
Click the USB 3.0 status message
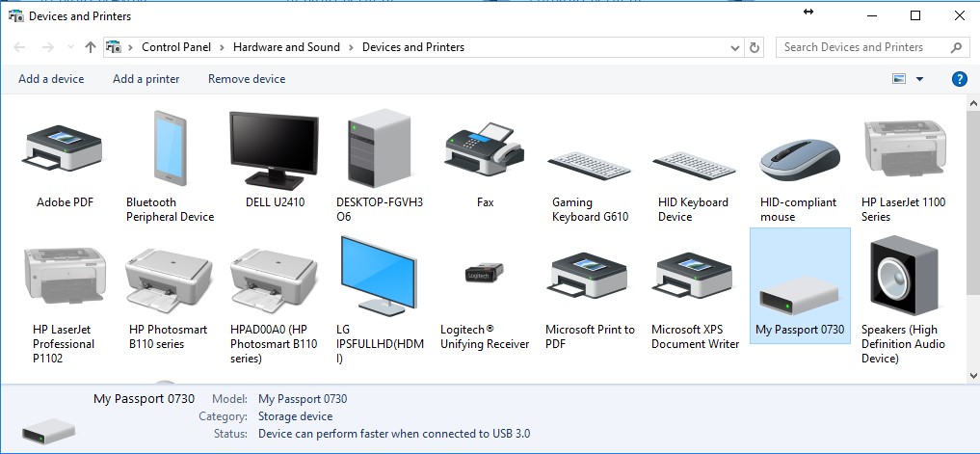tap(394, 434)
